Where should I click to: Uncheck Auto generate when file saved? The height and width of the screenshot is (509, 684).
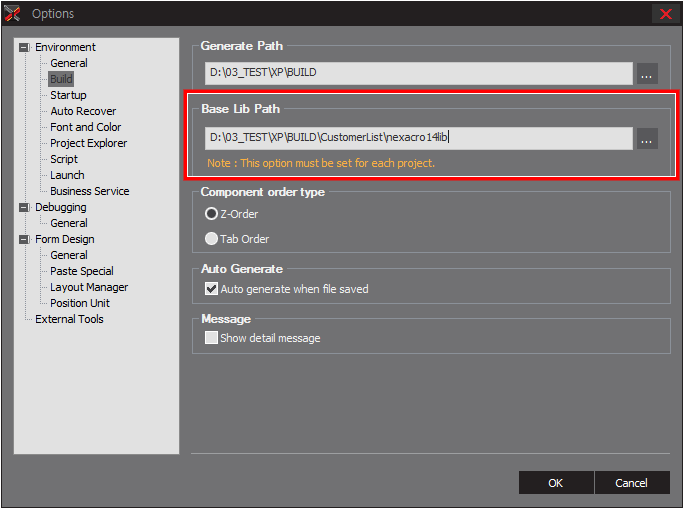211,289
